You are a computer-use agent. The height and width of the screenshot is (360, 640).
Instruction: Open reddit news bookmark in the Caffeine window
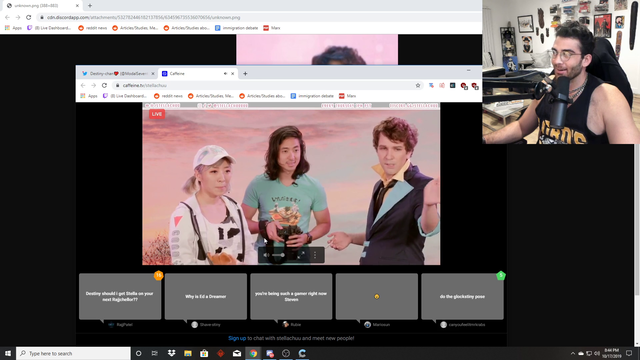tap(168, 96)
